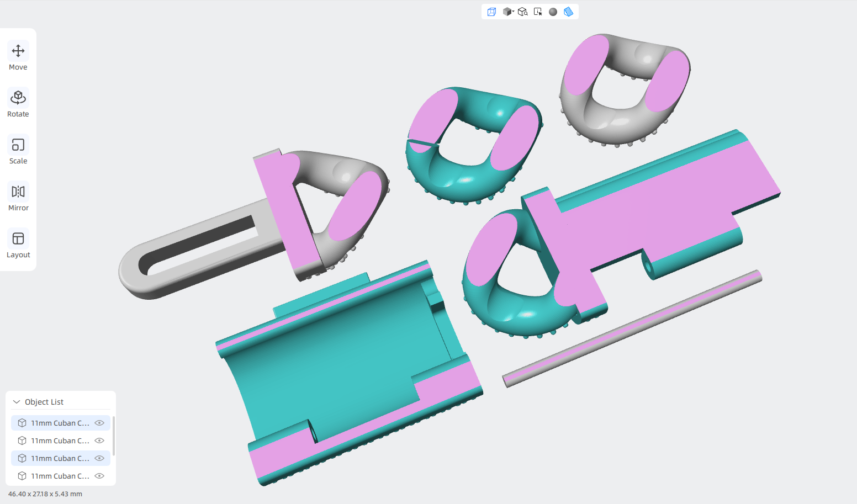The height and width of the screenshot is (504, 857).
Task: Hide the first 11mm Cuban object
Action: pyautogui.click(x=99, y=423)
